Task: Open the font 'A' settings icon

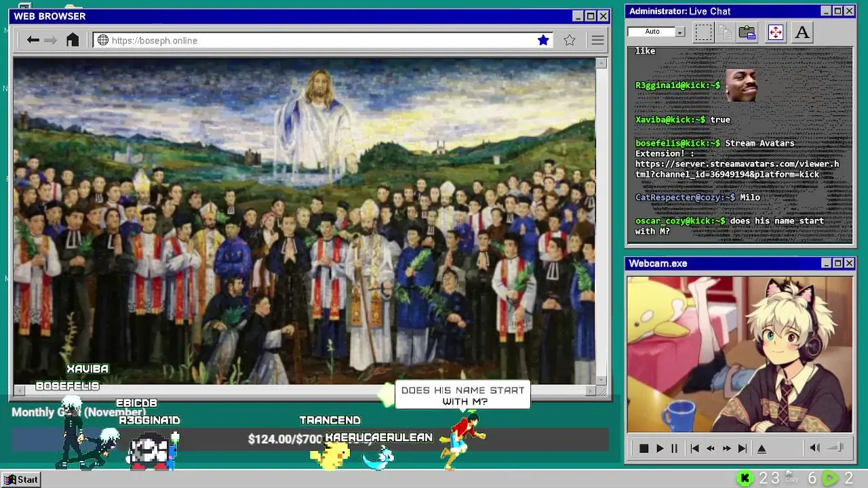Action: pyautogui.click(x=802, y=32)
